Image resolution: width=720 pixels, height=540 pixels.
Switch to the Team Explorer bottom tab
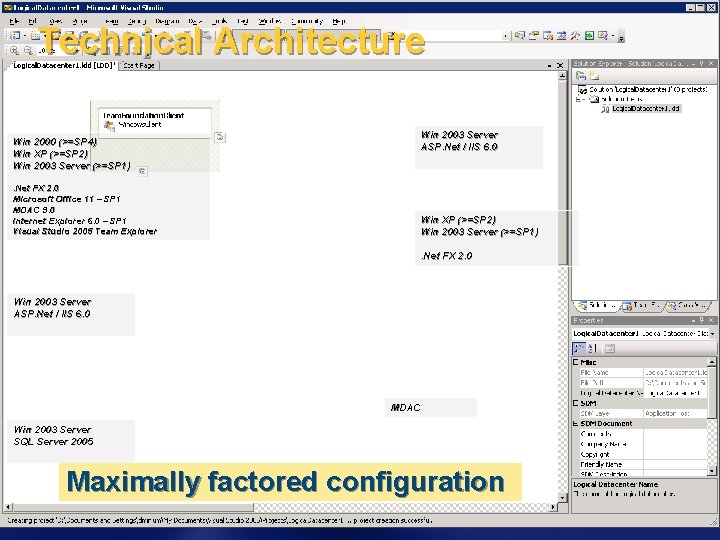[x=643, y=305]
